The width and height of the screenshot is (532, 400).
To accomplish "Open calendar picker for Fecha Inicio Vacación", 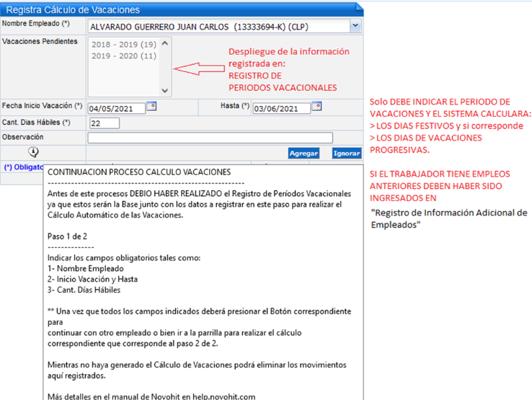I will point(151,106).
